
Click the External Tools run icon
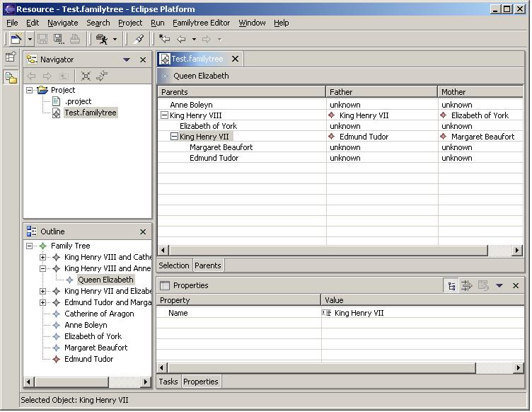pos(102,39)
